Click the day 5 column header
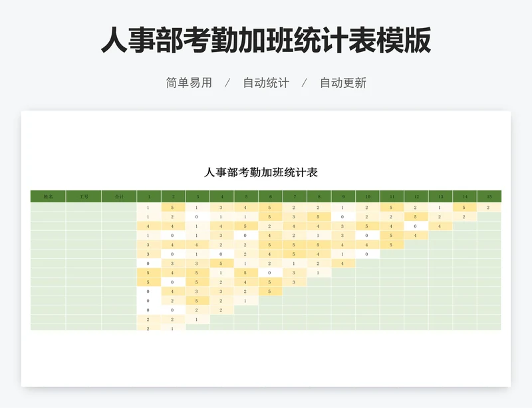This screenshot has height=408, width=532. [246, 197]
